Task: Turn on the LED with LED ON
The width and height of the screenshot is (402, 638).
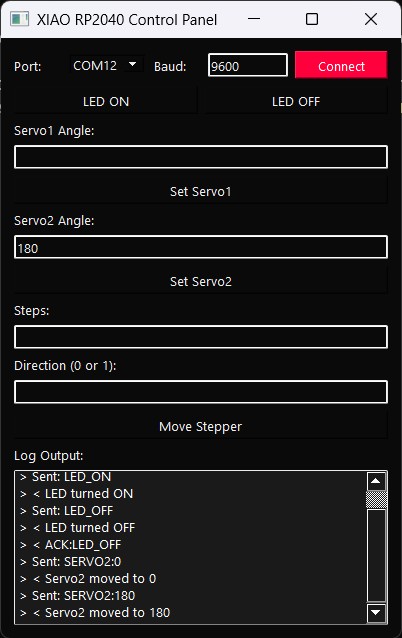Action: point(106,101)
